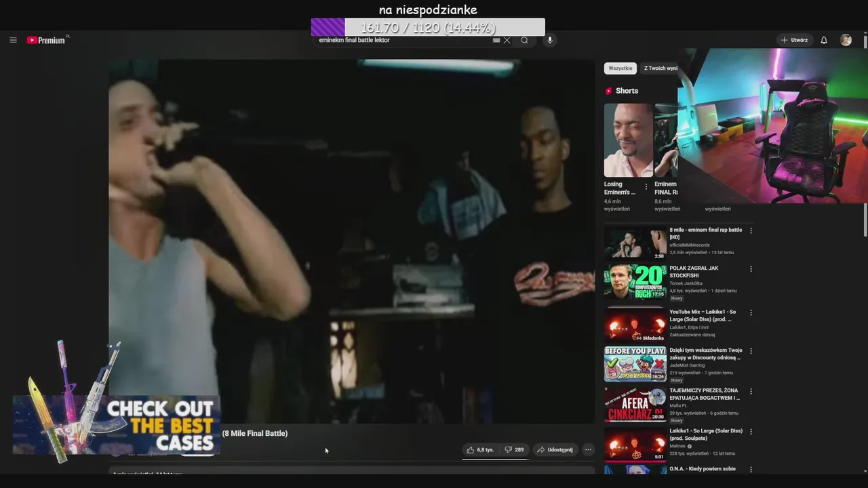The image size is (868, 488).
Task: Click the magnifier search button
Action: click(524, 40)
